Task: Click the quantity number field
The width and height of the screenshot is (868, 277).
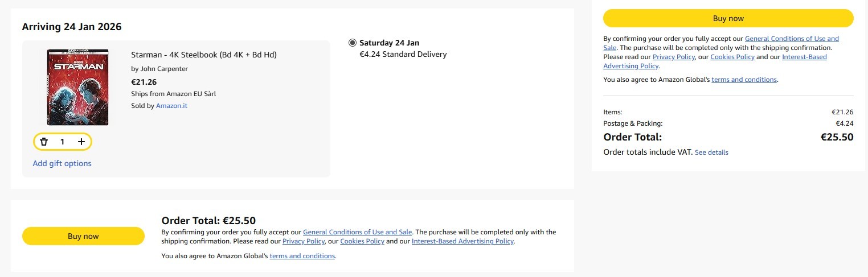Action: pos(63,142)
